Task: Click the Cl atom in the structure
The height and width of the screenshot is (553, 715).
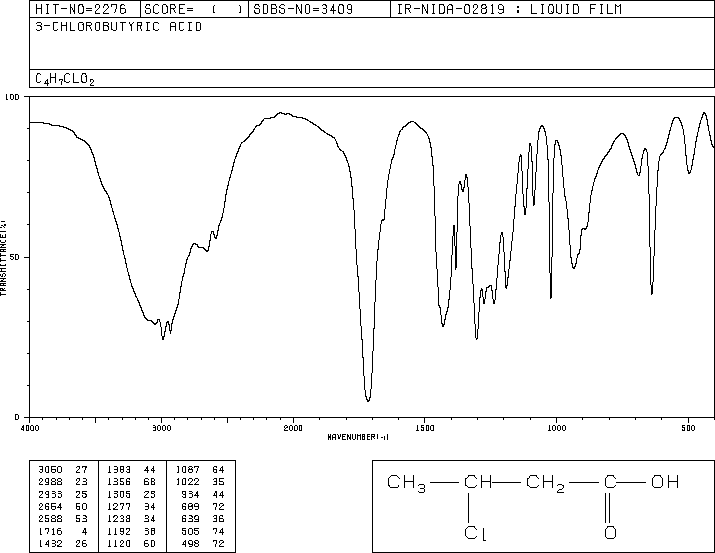Action: click(x=475, y=533)
